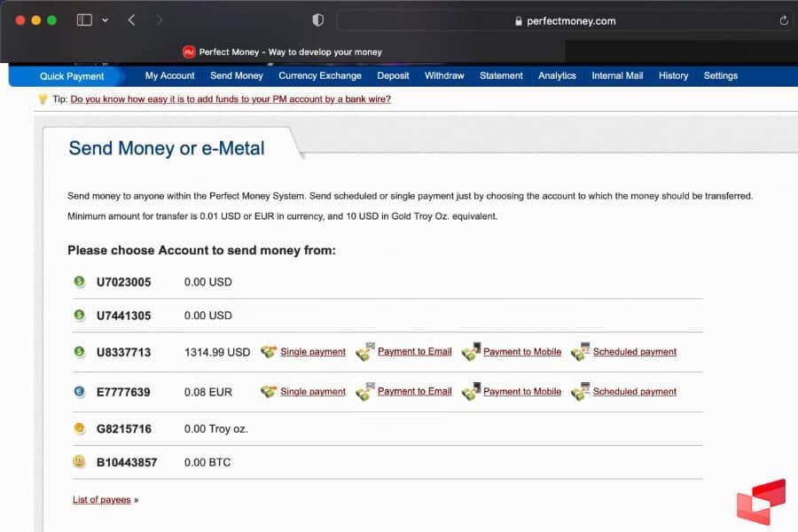Viewport: 798px width, 532px height.
Task: Select account number U7023005
Action: click(x=123, y=282)
